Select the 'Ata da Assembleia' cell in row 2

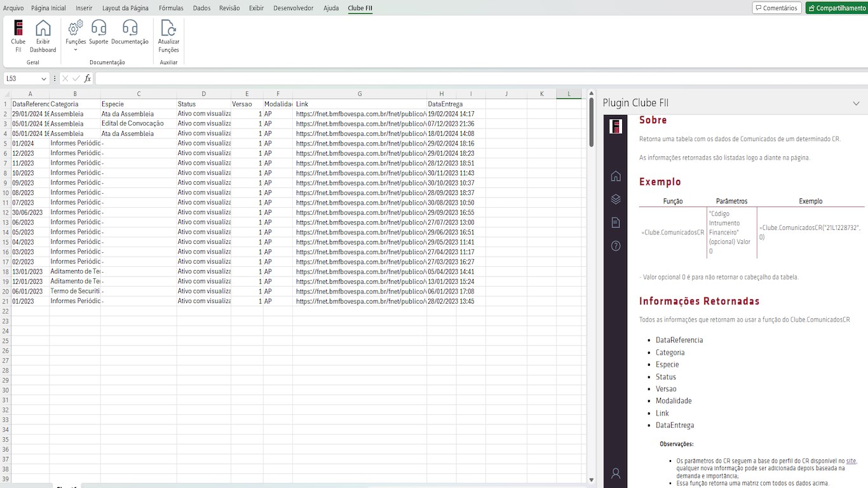click(x=139, y=114)
